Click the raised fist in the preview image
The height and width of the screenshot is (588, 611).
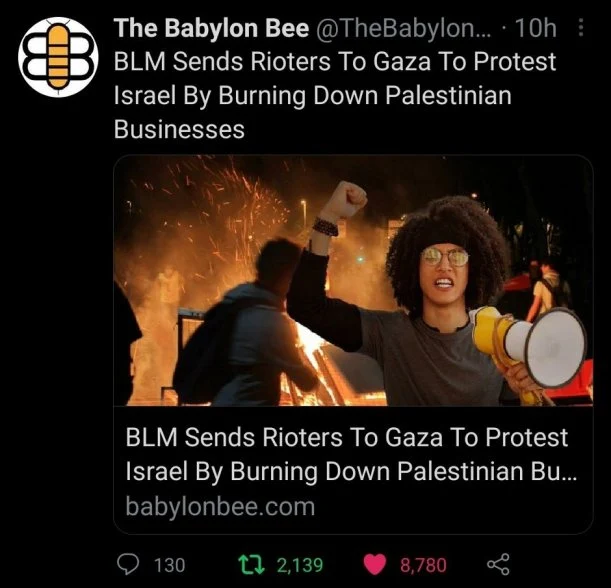point(344,200)
